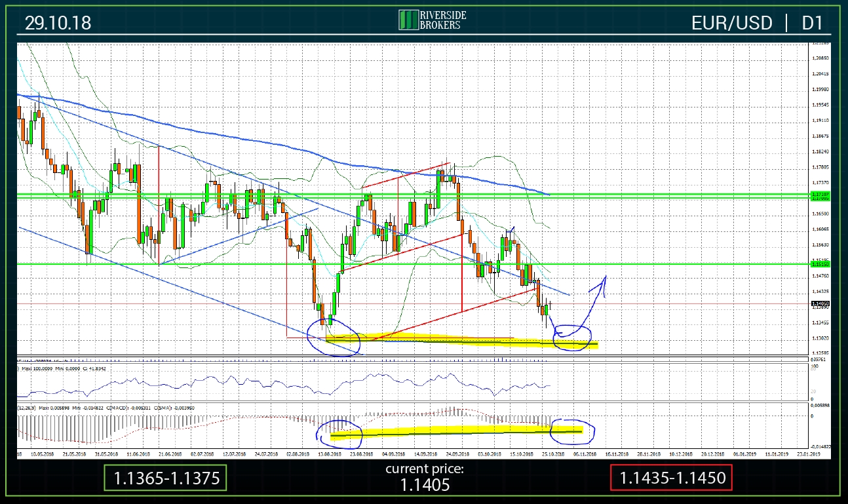Click the 21.06.2018 date axis label
The height and width of the screenshot is (504, 848).
coord(169,453)
